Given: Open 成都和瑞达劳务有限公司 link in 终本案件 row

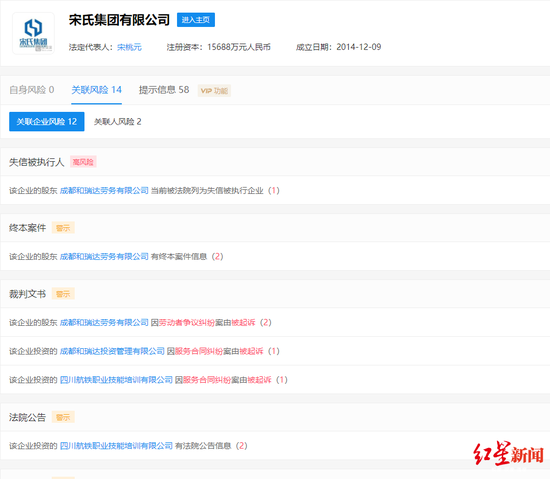Looking at the screenshot, I should (x=104, y=257).
